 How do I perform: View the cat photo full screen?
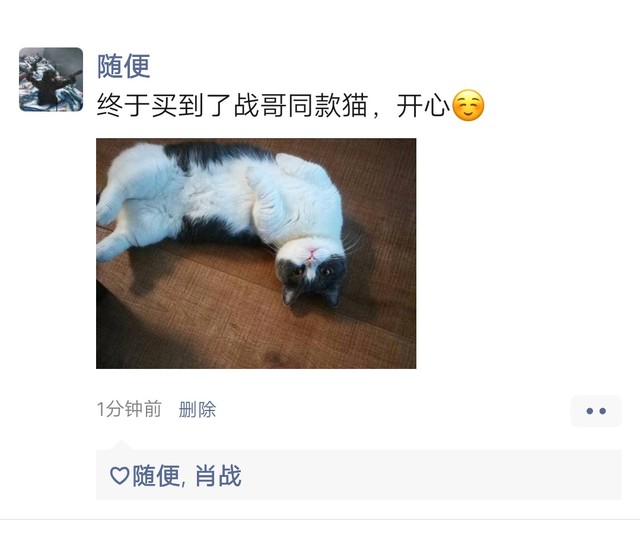pos(256,253)
